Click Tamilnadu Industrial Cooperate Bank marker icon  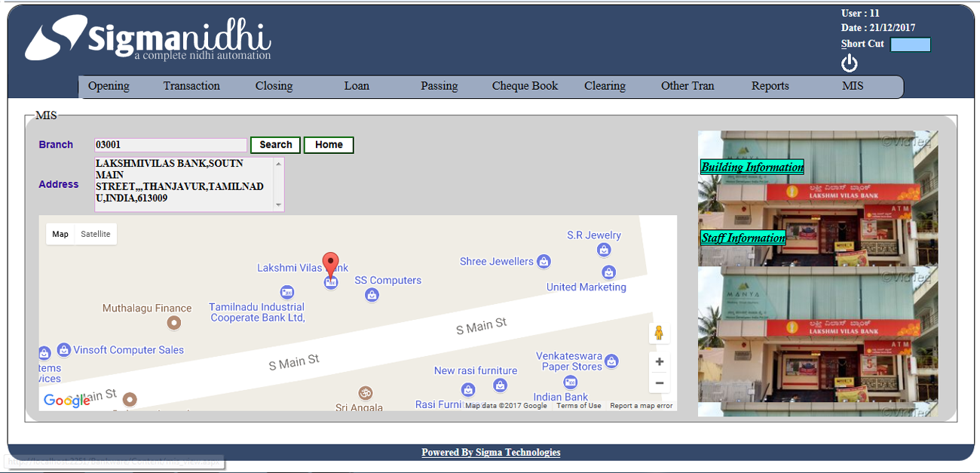point(286,292)
